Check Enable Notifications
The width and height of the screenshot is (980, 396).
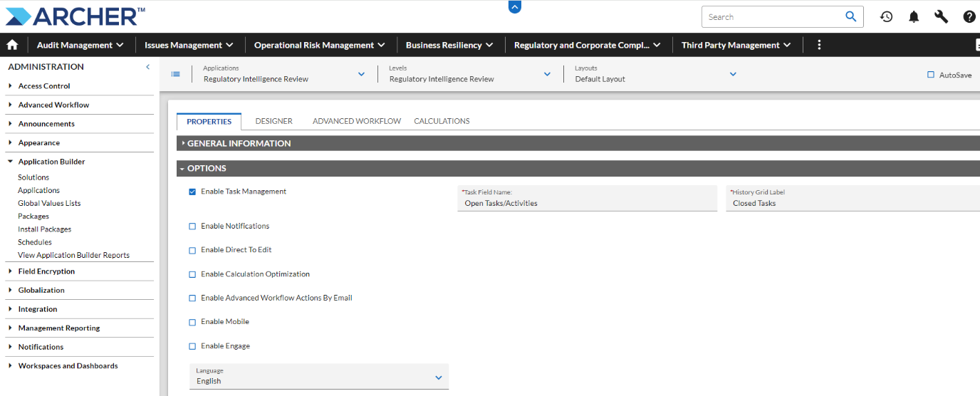[x=192, y=226]
